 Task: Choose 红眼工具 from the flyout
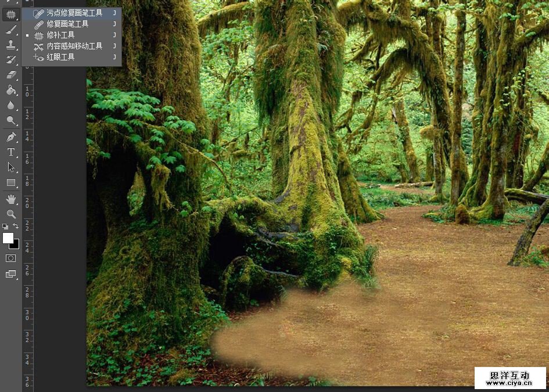click(72, 57)
